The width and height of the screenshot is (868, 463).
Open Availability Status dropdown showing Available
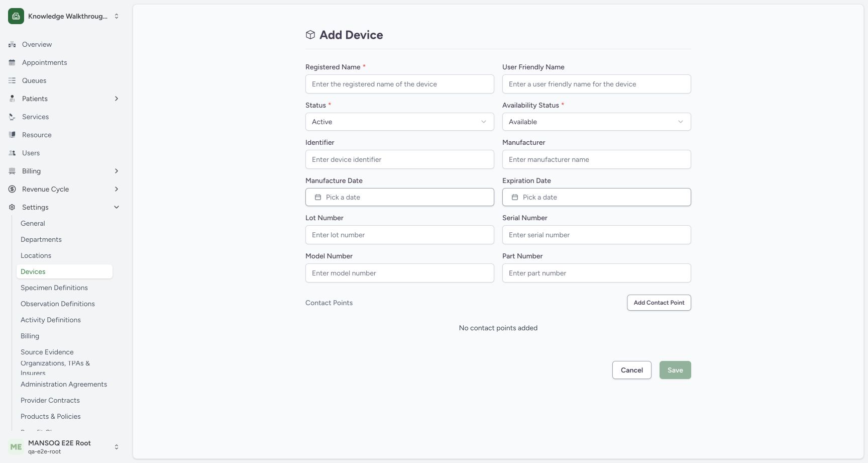click(597, 122)
